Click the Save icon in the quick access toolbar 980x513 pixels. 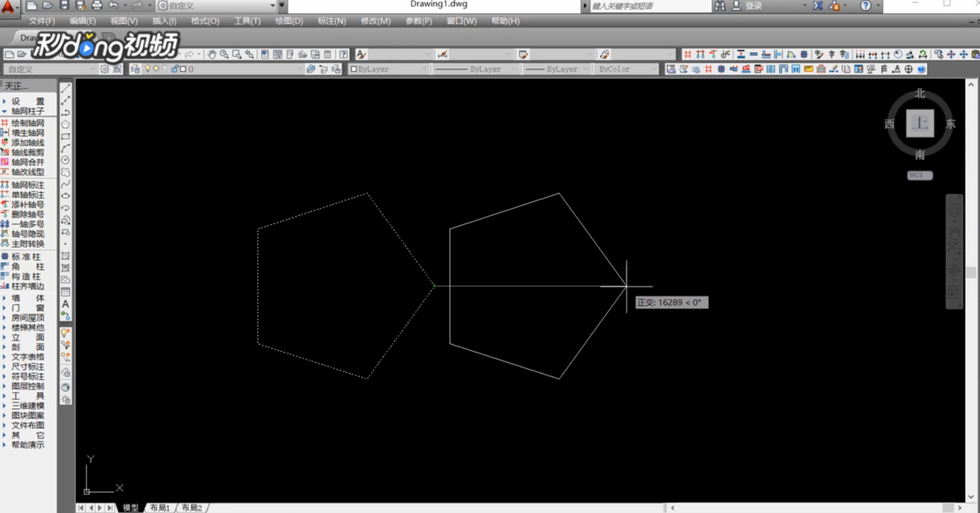click(x=65, y=5)
